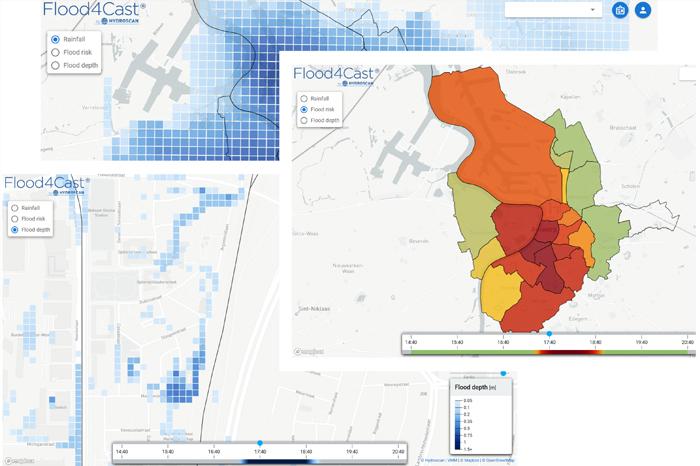Select Flood depth radio in the top rainfall window

55,65
